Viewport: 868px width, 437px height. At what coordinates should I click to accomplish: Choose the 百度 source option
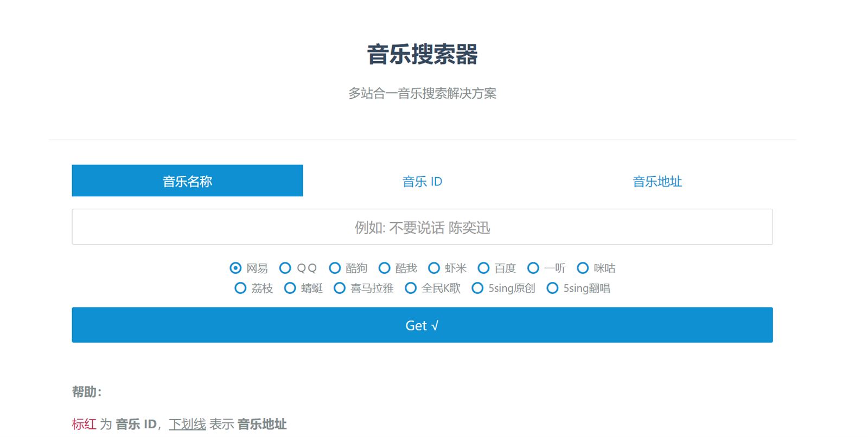coord(483,268)
